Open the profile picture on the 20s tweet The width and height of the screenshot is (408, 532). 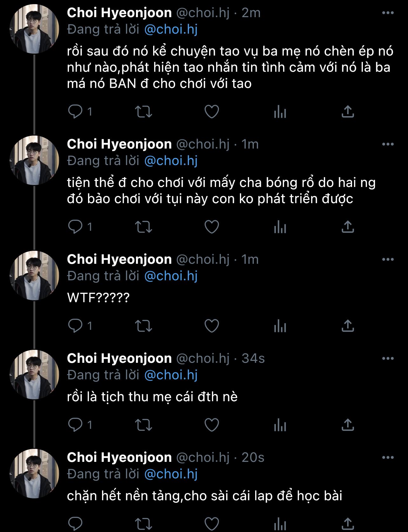34,473
